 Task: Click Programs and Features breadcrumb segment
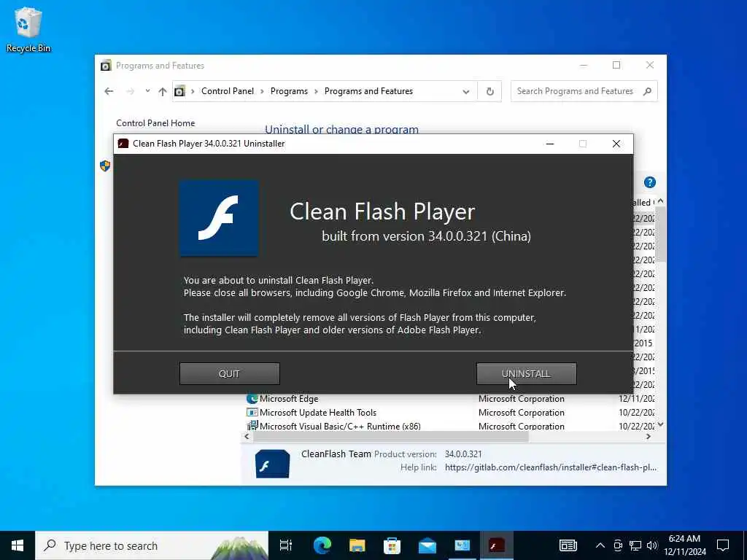tap(368, 91)
